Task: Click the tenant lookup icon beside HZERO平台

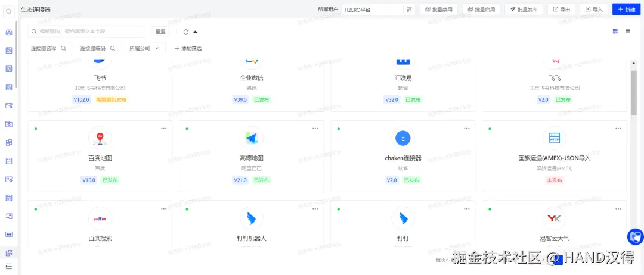Action: 409,10
